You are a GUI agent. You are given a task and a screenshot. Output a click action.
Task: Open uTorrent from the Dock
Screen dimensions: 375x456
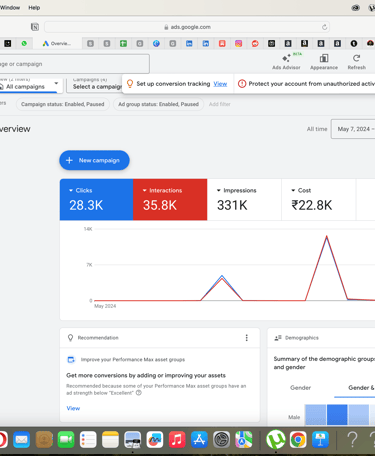[x=276, y=440]
